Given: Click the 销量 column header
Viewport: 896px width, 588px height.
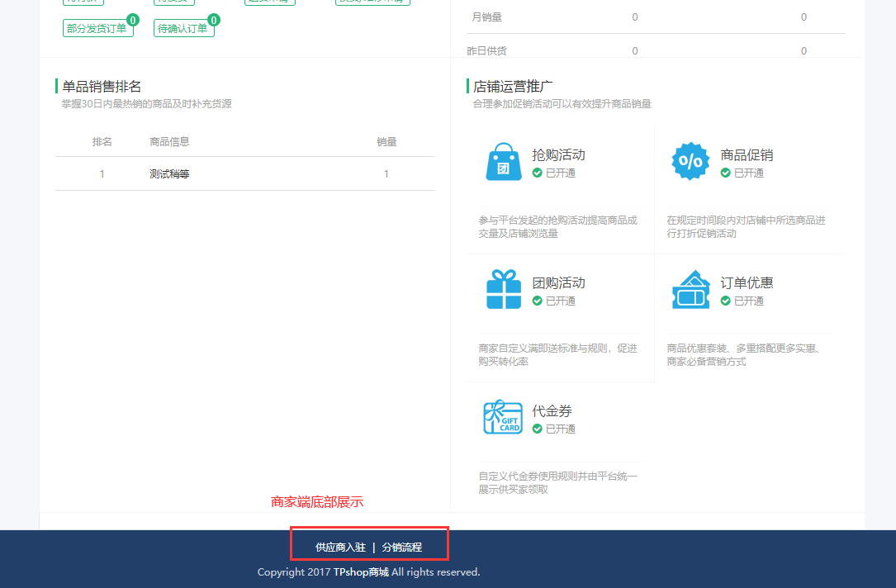Looking at the screenshot, I should click(x=386, y=142).
